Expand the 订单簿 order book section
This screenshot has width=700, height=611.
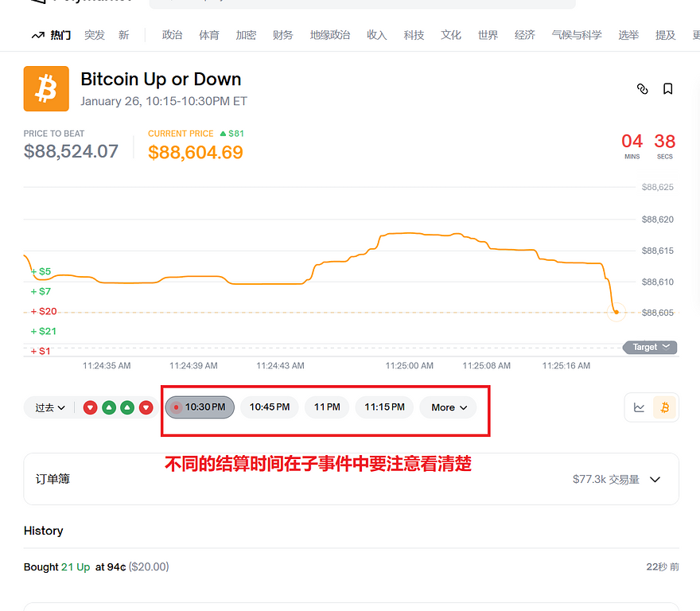pyautogui.click(x=655, y=480)
